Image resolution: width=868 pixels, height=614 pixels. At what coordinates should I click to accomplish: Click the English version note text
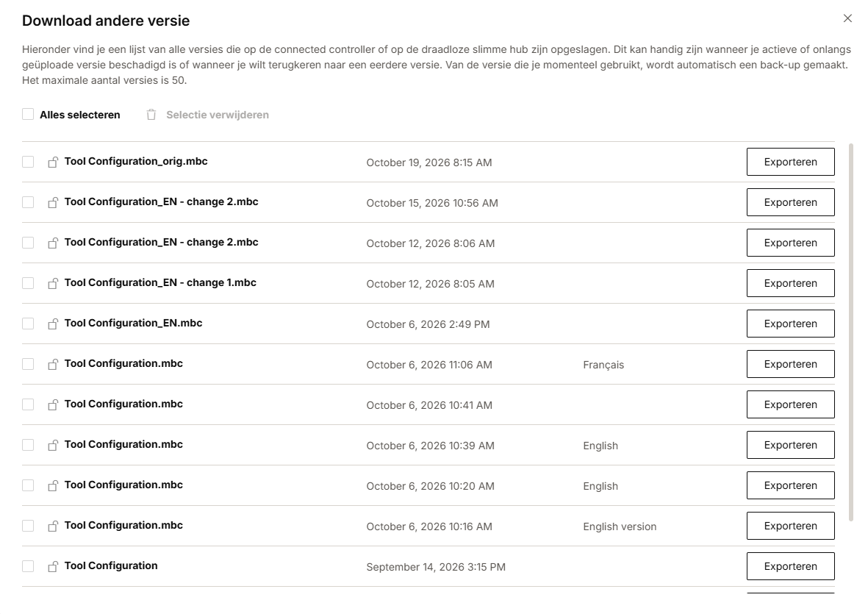tap(620, 526)
